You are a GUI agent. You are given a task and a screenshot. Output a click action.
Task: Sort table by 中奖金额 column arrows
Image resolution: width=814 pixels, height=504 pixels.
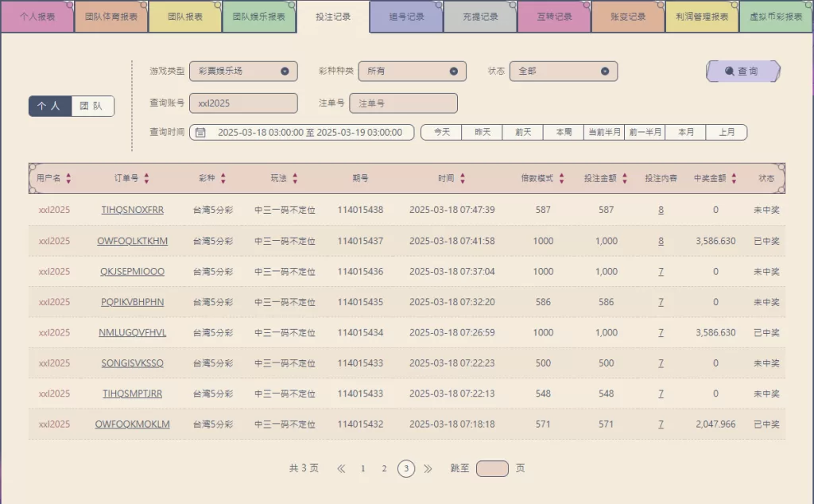(734, 178)
